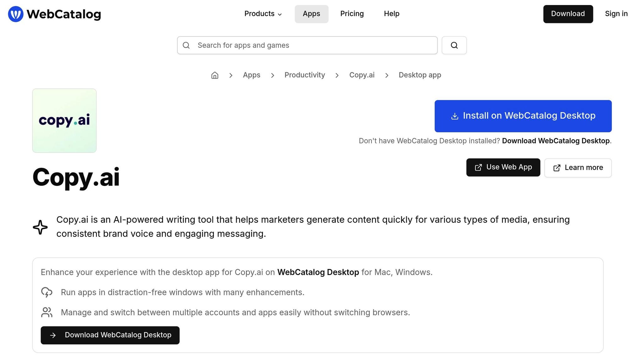
Task: Open the Help menu item
Action: [391, 14]
